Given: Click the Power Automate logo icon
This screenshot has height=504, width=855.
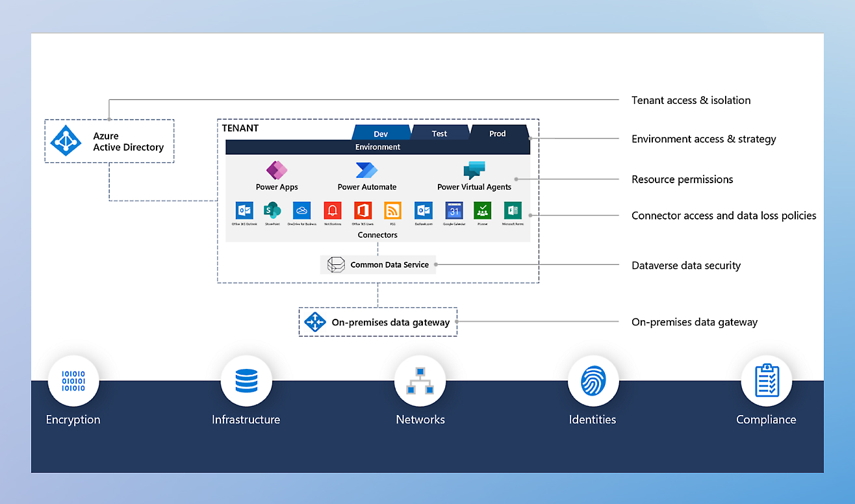Looking at the screenshot, I should point(366,170).
